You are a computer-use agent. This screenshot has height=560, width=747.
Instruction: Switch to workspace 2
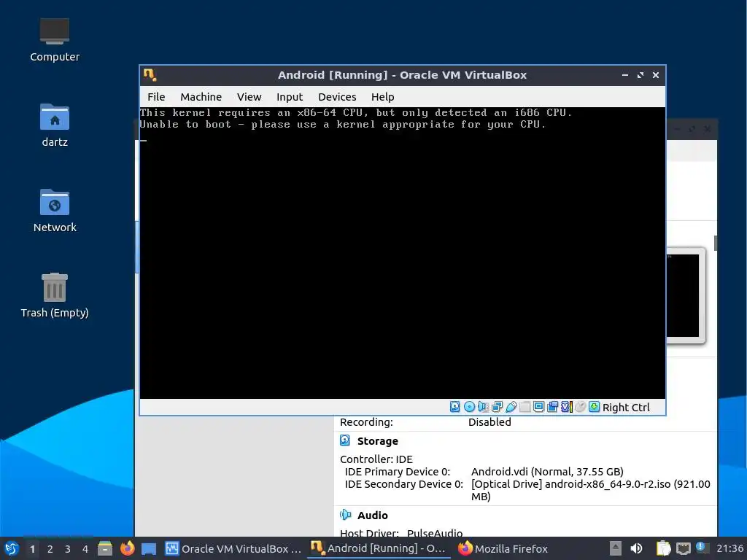pos(50,549)
